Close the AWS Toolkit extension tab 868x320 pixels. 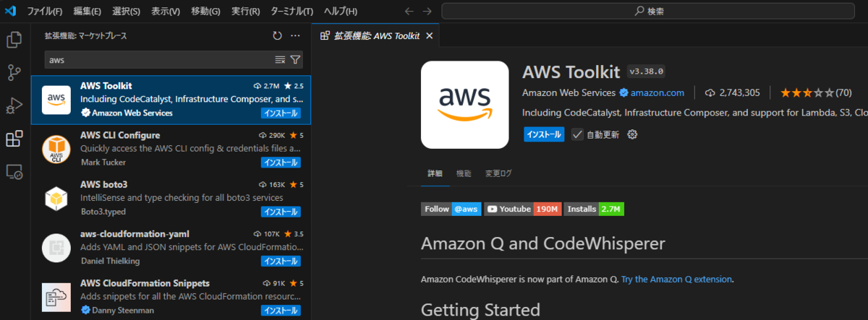[x=429, y=35]
